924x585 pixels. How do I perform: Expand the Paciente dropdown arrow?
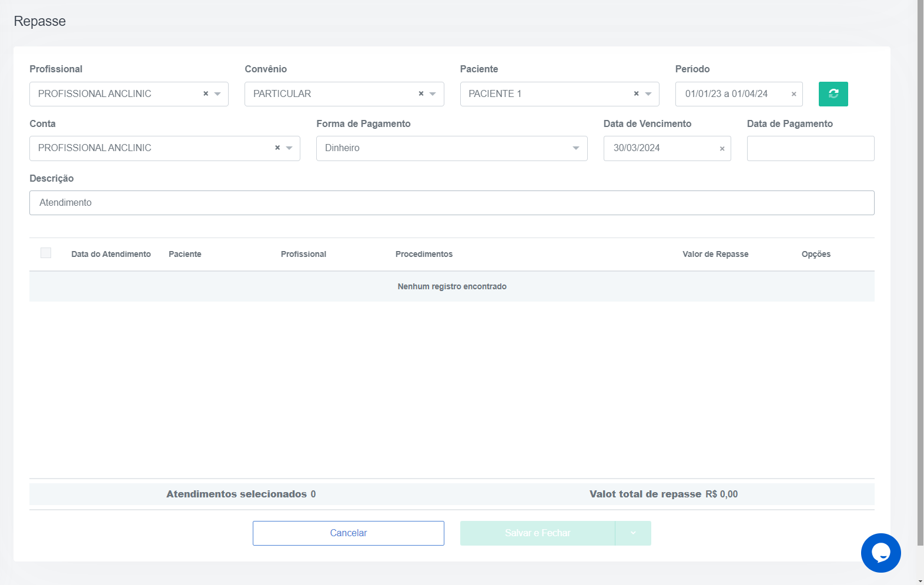pos(648,94)
